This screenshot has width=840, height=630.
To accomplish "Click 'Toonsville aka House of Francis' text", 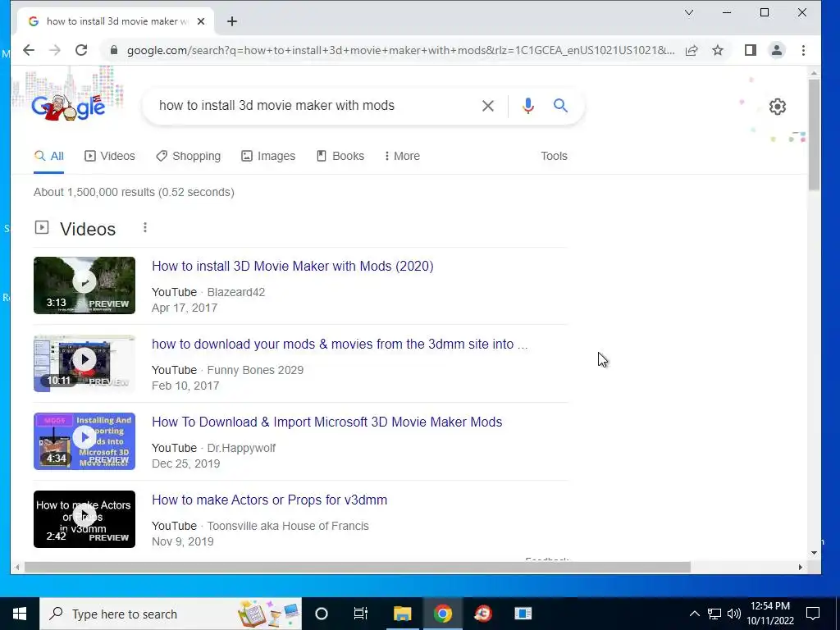I will (288, 526).
